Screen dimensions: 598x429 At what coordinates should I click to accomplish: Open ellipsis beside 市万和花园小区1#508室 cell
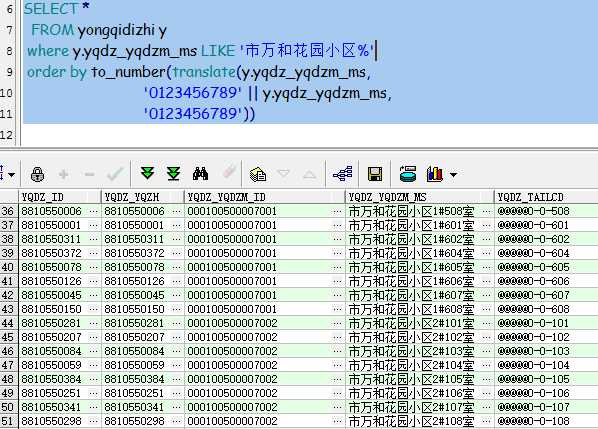coord(486,211)
